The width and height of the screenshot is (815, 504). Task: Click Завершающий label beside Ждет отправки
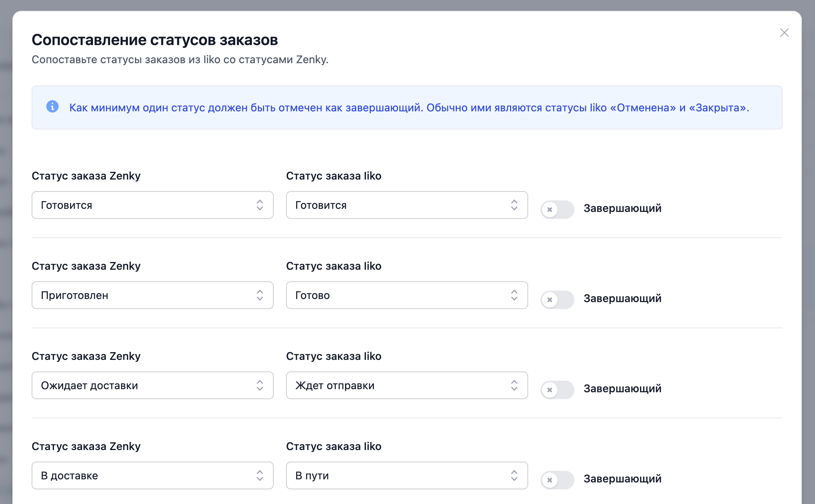[622, 388]
